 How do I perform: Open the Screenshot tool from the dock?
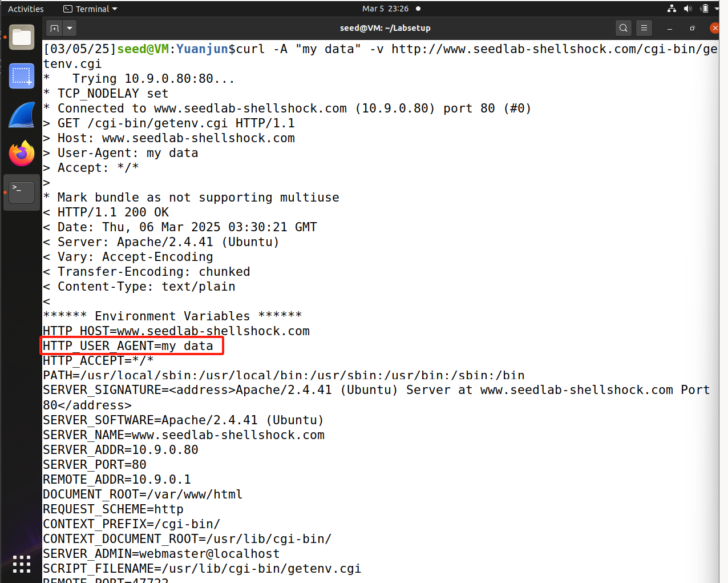click(x=21, y=76)
